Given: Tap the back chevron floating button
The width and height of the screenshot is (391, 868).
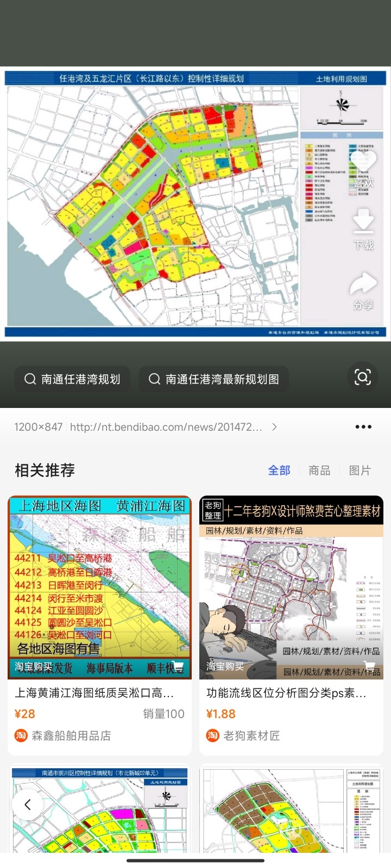Looking at the screenshot, I should (28, 805).
